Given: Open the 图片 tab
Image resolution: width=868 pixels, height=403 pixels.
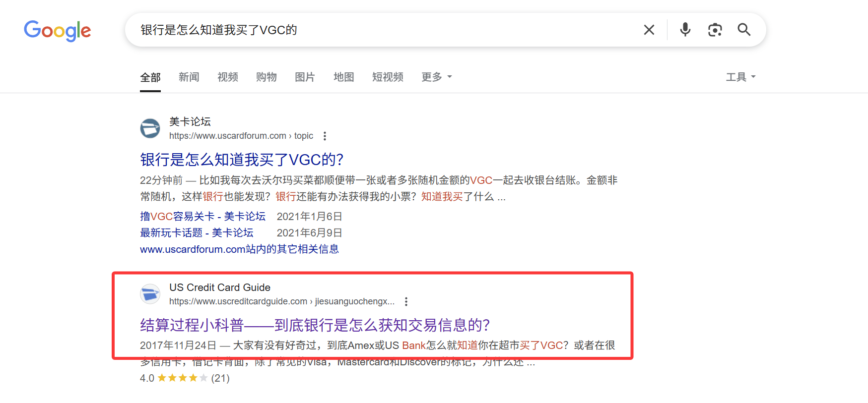Looking at the screenshot, I should [x=305, y=77].
